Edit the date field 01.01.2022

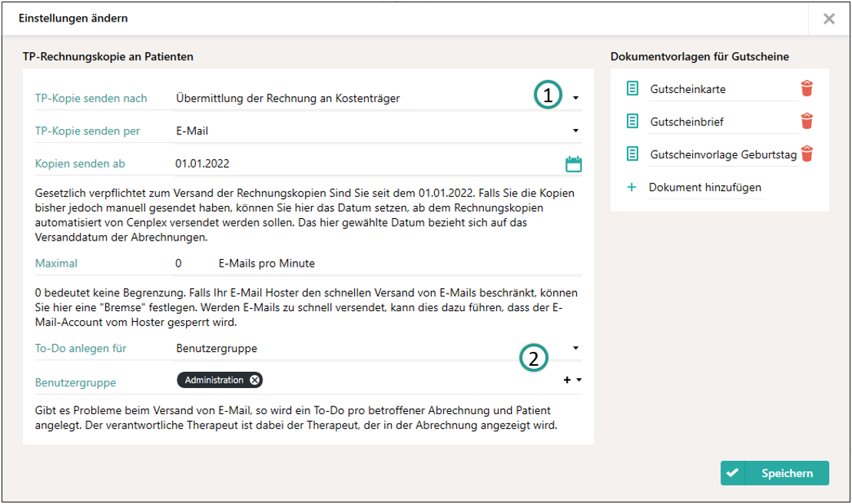pyautogui.click(x=202, y=164)
